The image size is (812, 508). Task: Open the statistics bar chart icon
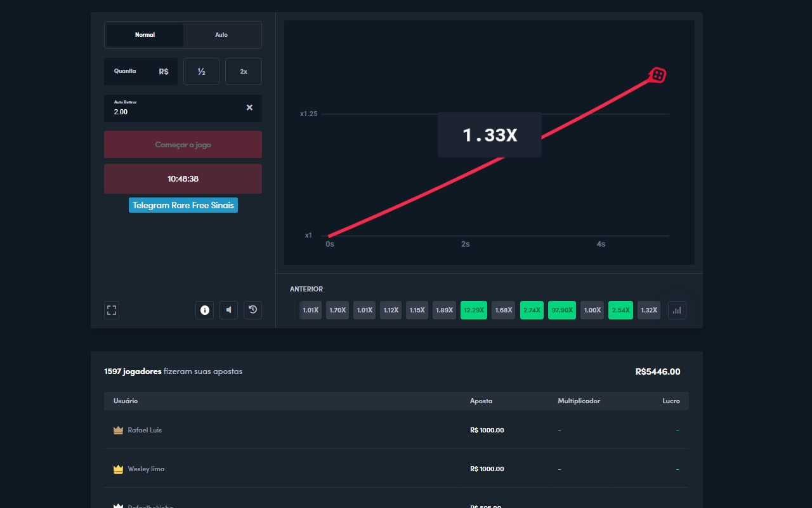(x=677, y=310)
